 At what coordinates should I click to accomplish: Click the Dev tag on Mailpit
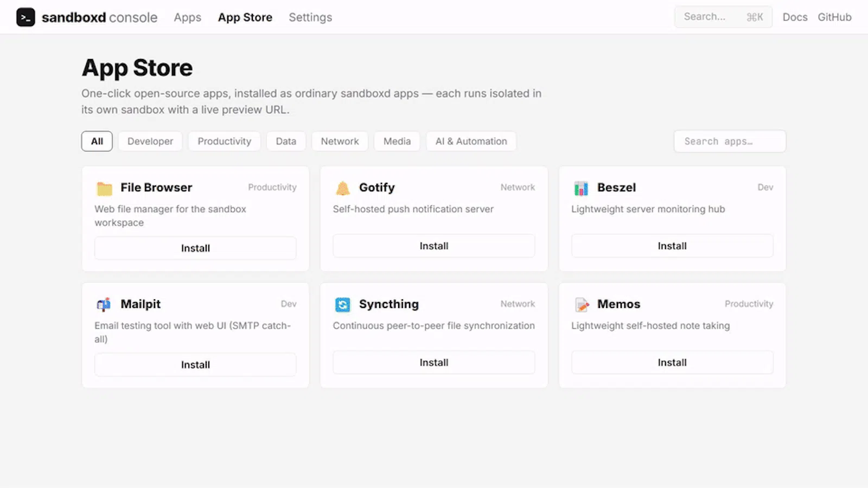pos(289,304)
